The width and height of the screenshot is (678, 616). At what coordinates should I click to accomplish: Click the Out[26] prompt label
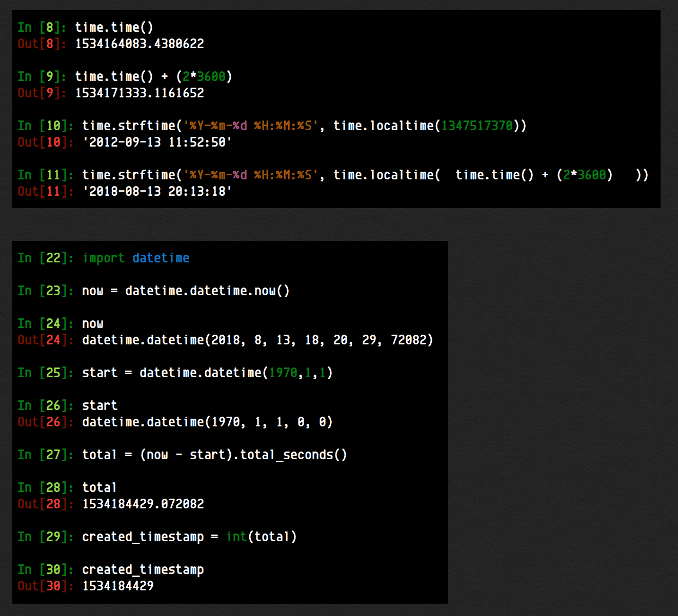[x=46, y=422]
